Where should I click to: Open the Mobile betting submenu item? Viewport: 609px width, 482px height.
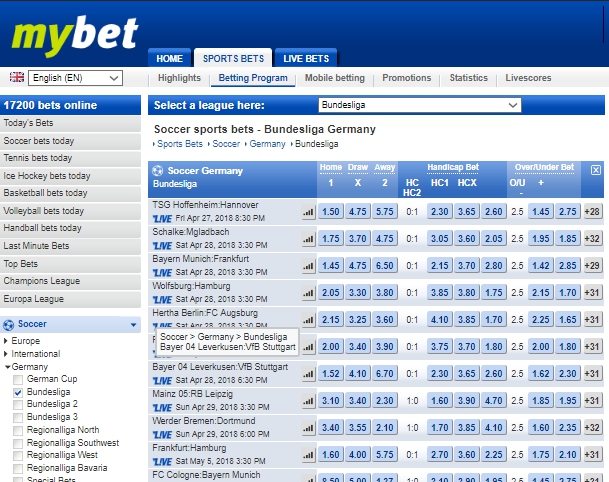335,78
